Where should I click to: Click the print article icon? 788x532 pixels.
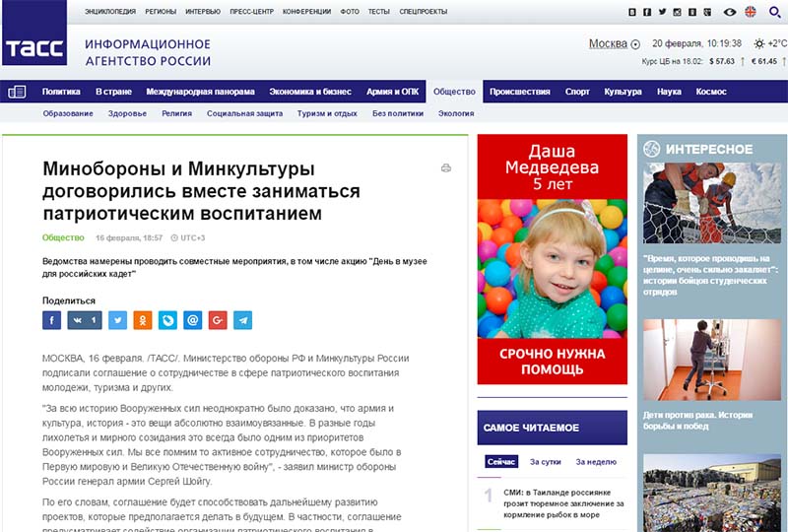446,168
